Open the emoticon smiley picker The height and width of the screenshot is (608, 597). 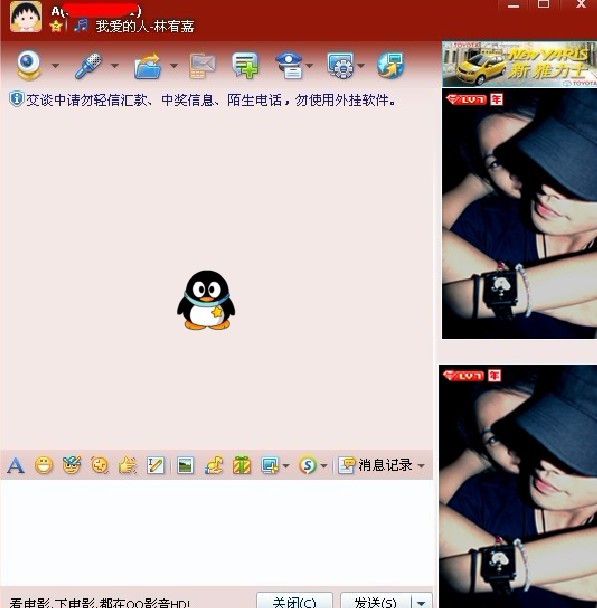(44, 465)
